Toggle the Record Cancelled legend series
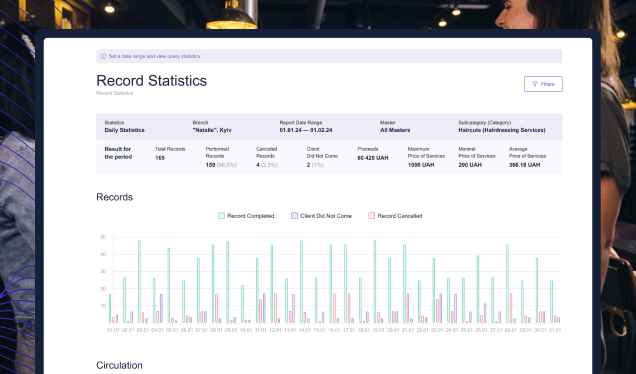Viewport: 636px width, 374px height. 395,216
